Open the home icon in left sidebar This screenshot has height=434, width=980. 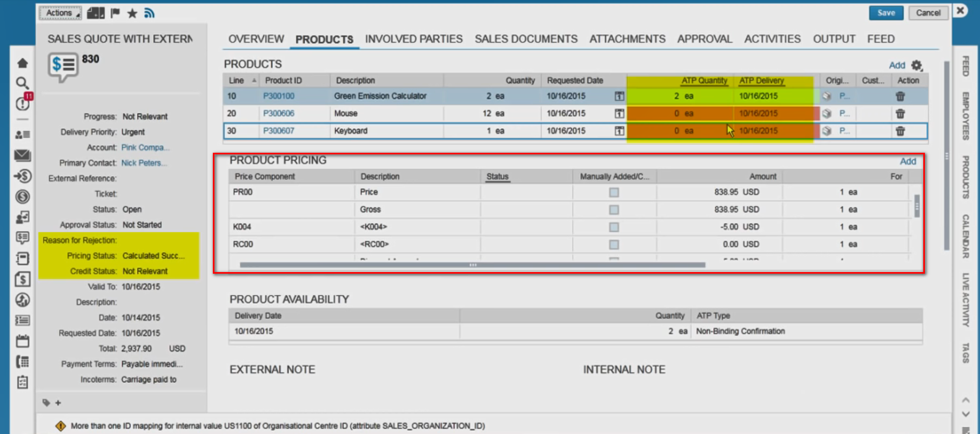point(22,63)
